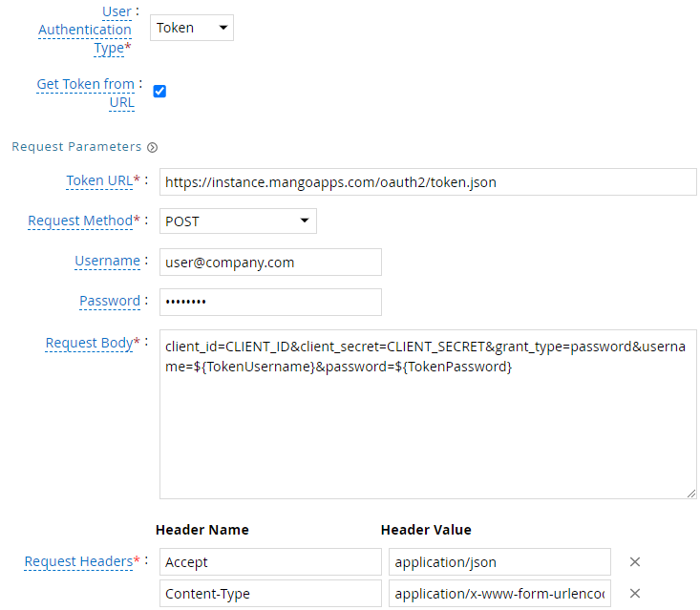Click the Token URL input field

click(x=428, y=182)
